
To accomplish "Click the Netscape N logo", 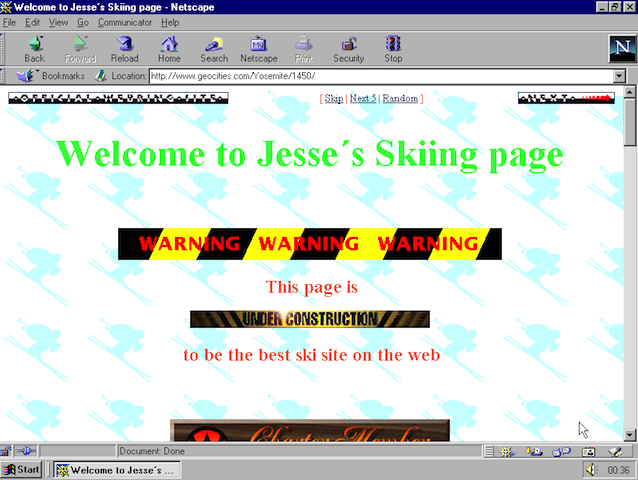I will pyautogui.click(x=622, y=48).
